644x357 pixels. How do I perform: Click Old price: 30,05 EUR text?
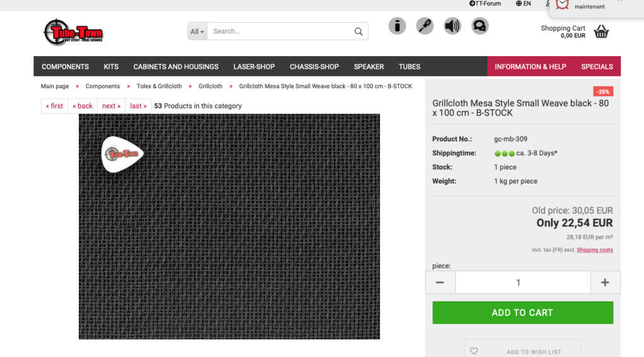tap(573, 211)
